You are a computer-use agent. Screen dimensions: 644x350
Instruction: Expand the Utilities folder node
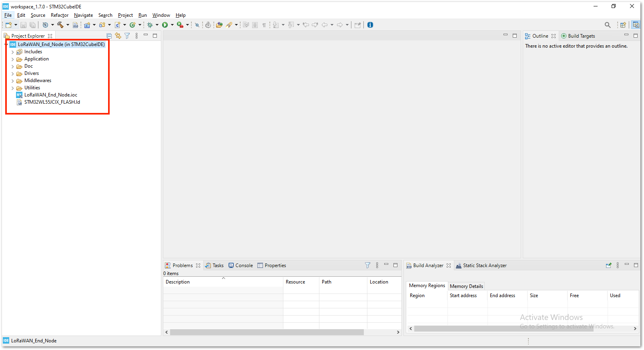tap(13, 88)
